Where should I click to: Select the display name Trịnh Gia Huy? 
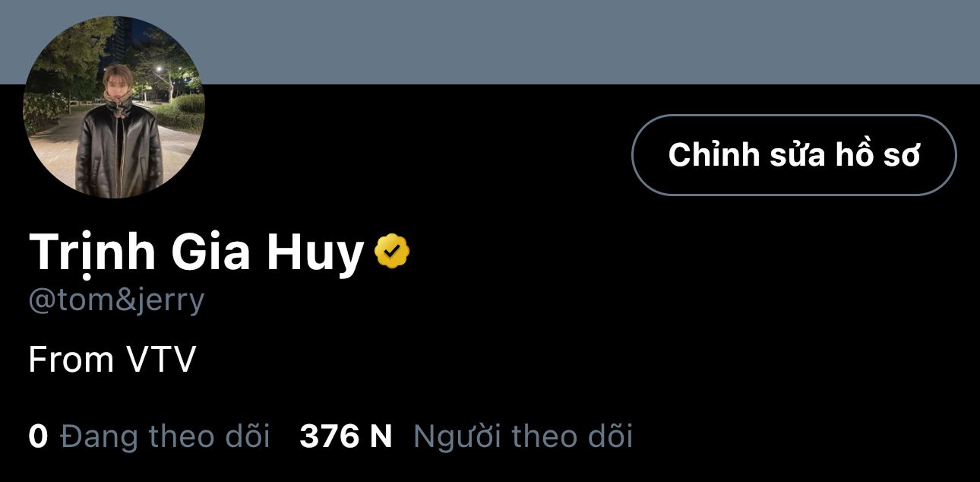pyautogui.click(x=196, y=253)
